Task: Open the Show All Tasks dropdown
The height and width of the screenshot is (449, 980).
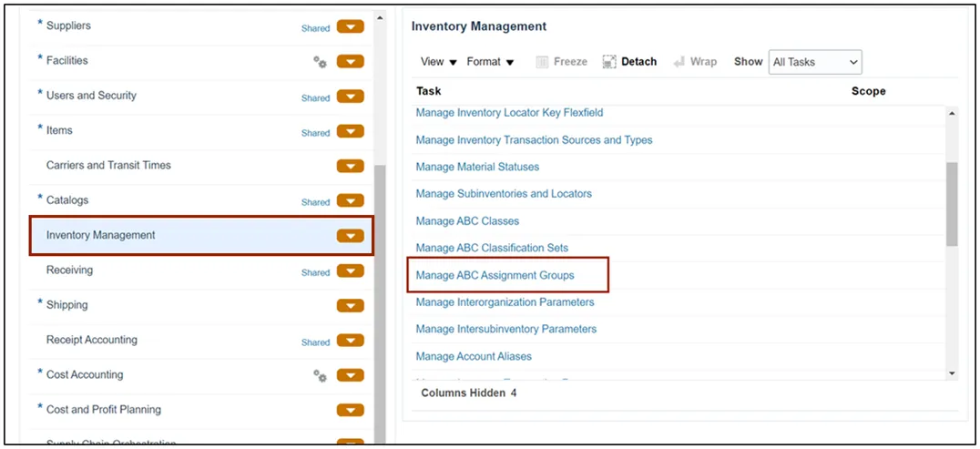Action: 815,62
